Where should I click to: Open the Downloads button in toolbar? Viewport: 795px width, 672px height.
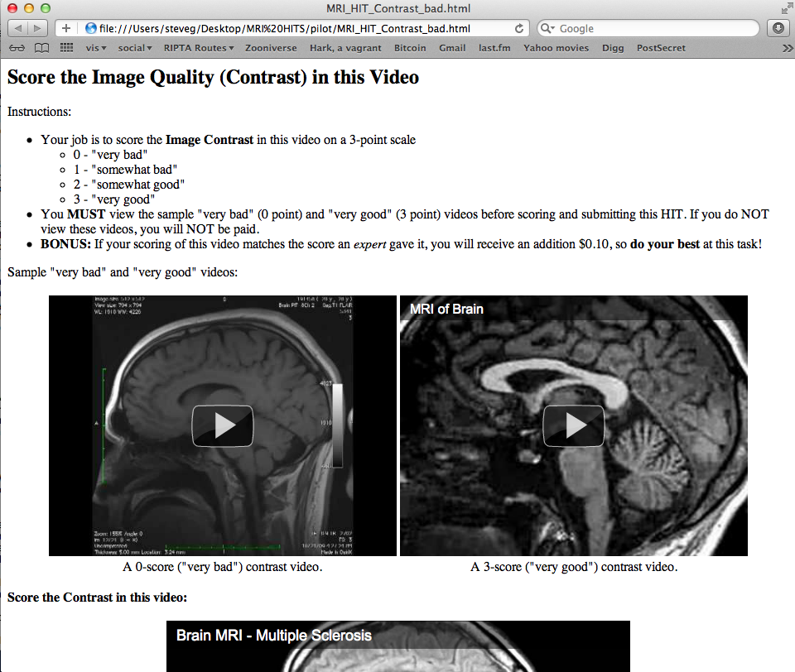(x=778, y=28)
